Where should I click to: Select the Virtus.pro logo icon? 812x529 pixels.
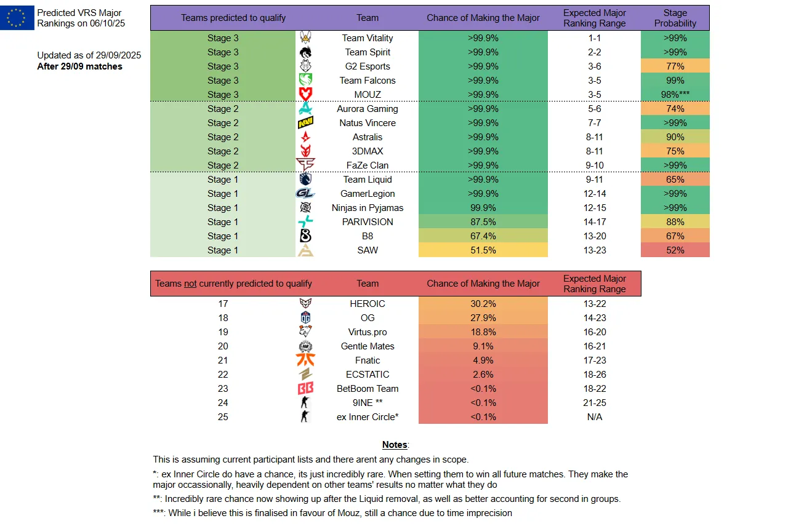tap(305, 332)
